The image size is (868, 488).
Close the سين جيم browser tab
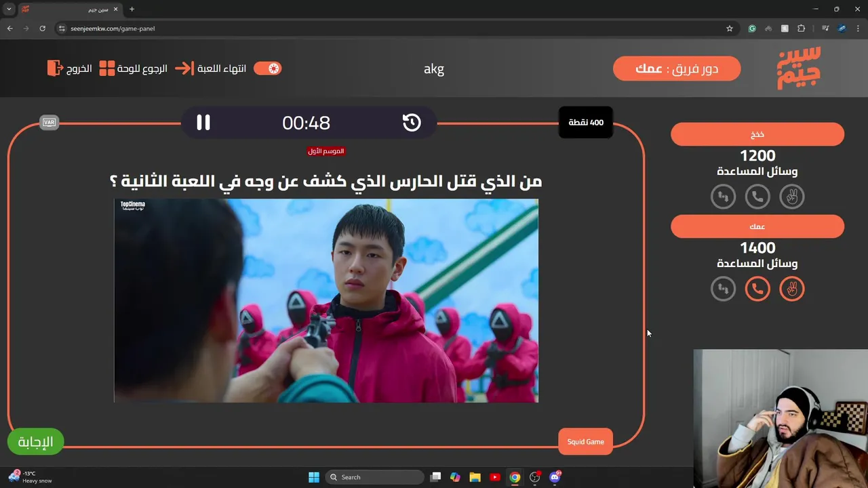click(116, 9)
